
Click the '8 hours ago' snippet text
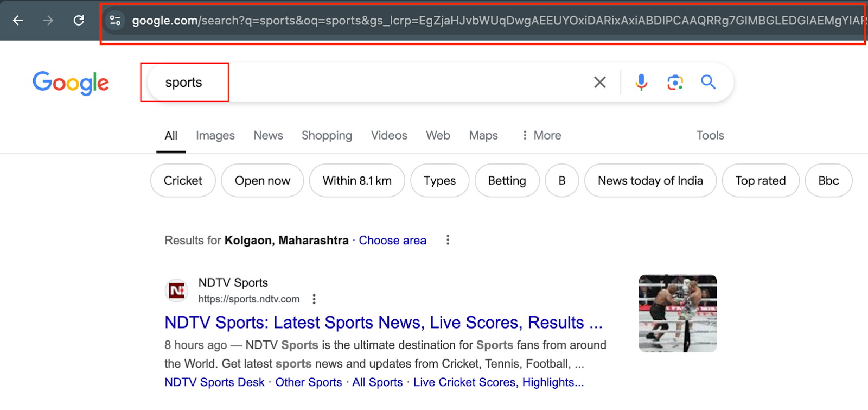pyautogui.click(x=196, y=345)
